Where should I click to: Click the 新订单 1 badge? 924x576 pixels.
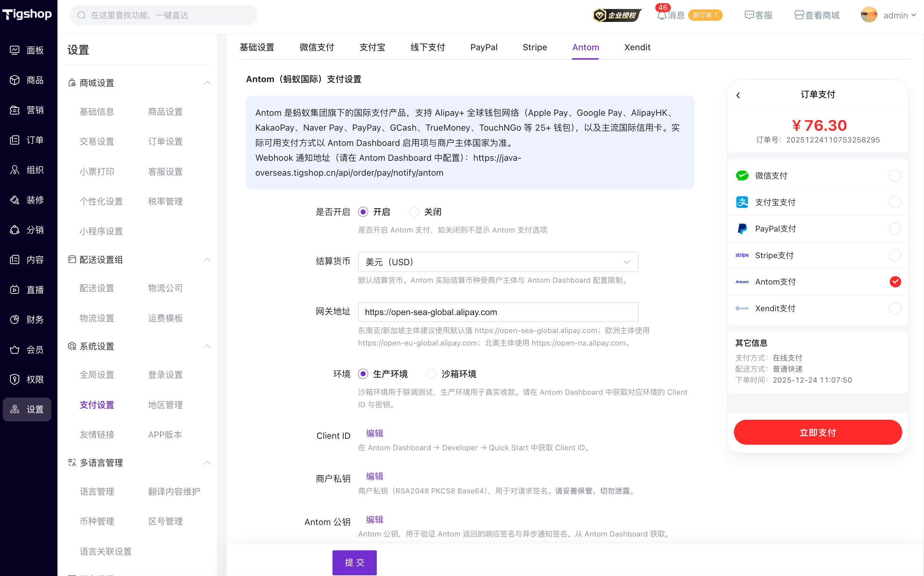click(x=705, y=15)
